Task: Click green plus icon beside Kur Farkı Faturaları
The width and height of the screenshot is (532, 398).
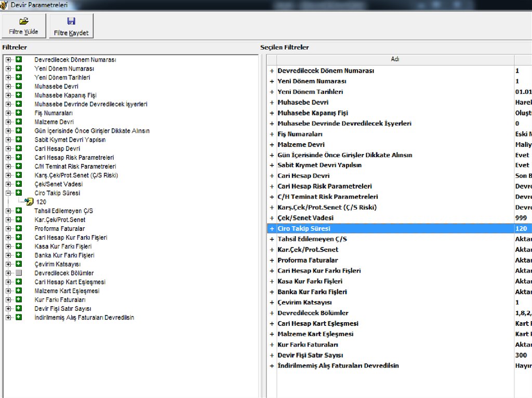Action: coord(19,299)
